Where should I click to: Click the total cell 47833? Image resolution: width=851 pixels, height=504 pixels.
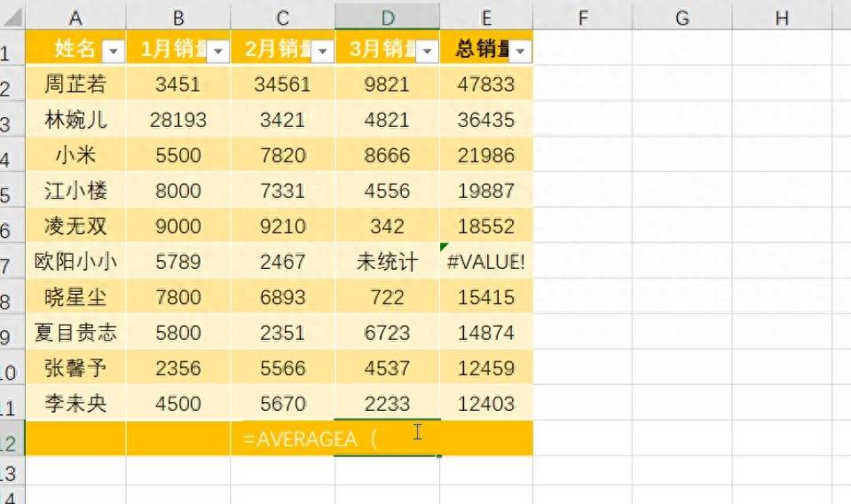coord(486,84)
